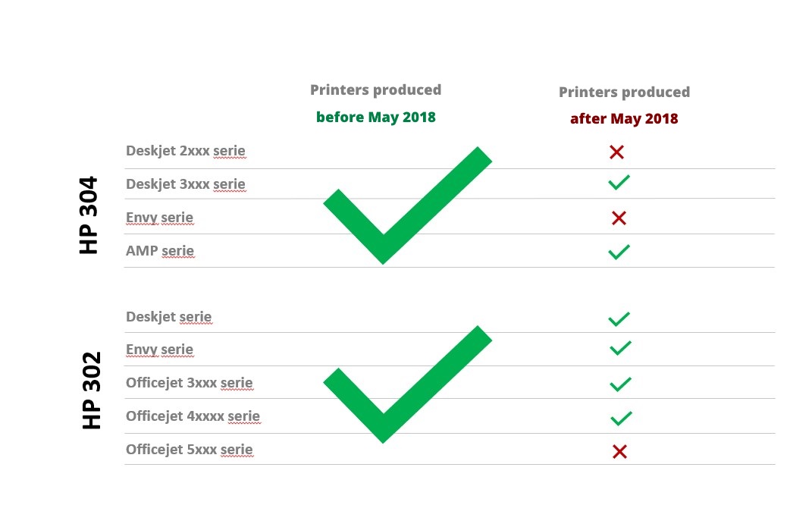The image size is (812, 505).
Task: Click the green check for Officejet 3xxx serie
Action: (x=620, y=384)
